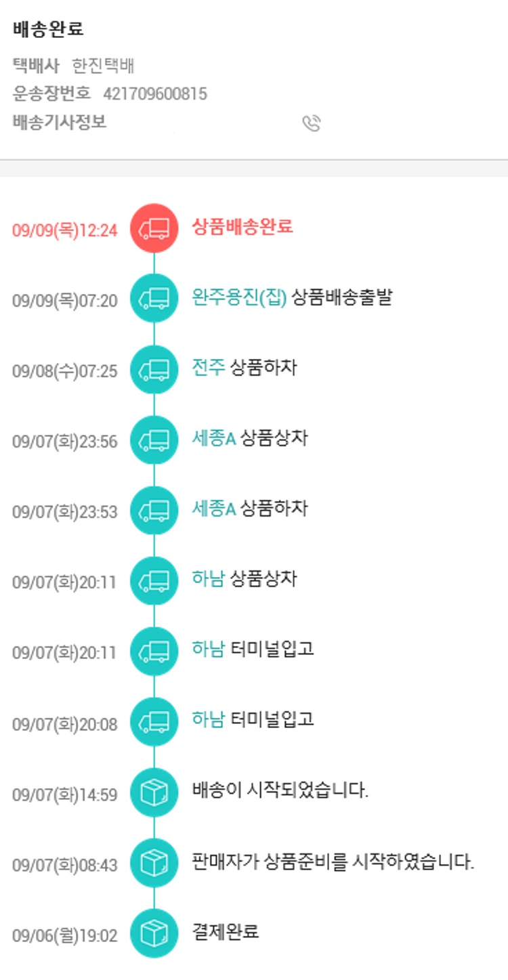Click box icon for 판매자가 상품준비를 시작하였습니다
Image resolution: width=508 pixels, height=980 pixels.
pos(154,863)
